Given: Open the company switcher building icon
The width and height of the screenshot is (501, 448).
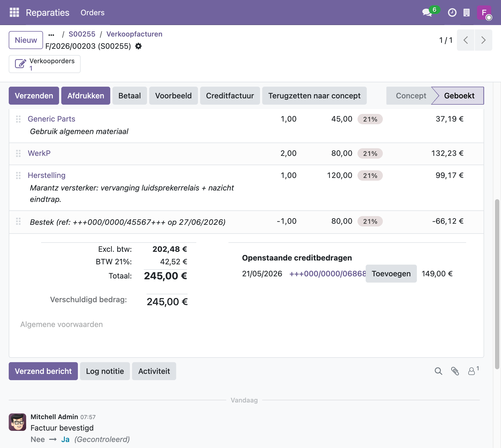Looking at the screenshot, I should pyautogui.click(x=466, y=13).
